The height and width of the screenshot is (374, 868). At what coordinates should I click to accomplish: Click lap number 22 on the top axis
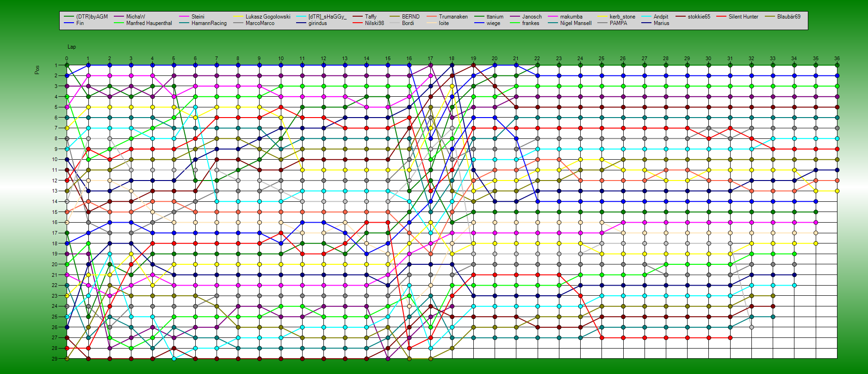537,59
